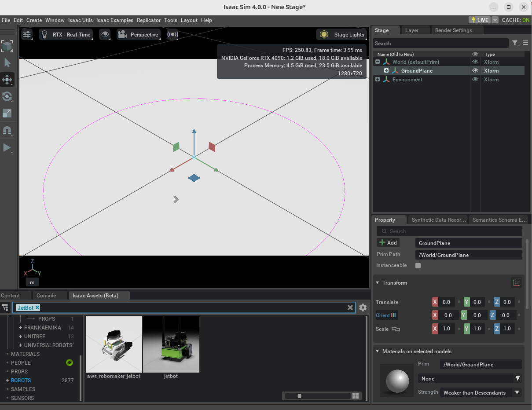Toggle visibility of GroundPlane prim
Image resolution: width=532 pixels, height=410 pixels.
(475, 71)
